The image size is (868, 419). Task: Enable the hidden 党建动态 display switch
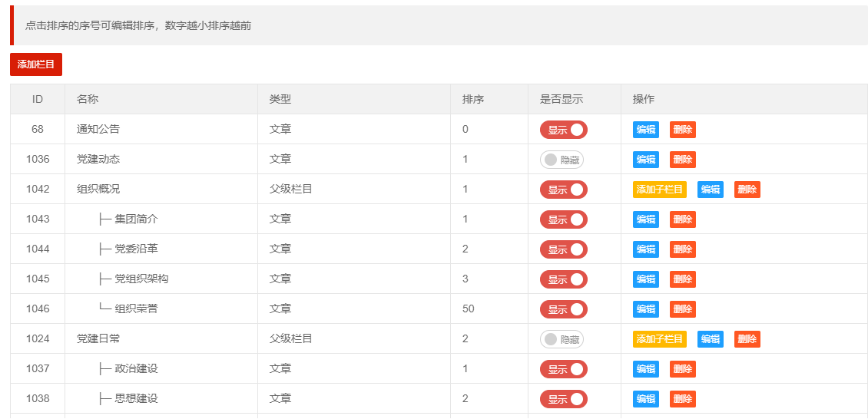pos(562,160)
